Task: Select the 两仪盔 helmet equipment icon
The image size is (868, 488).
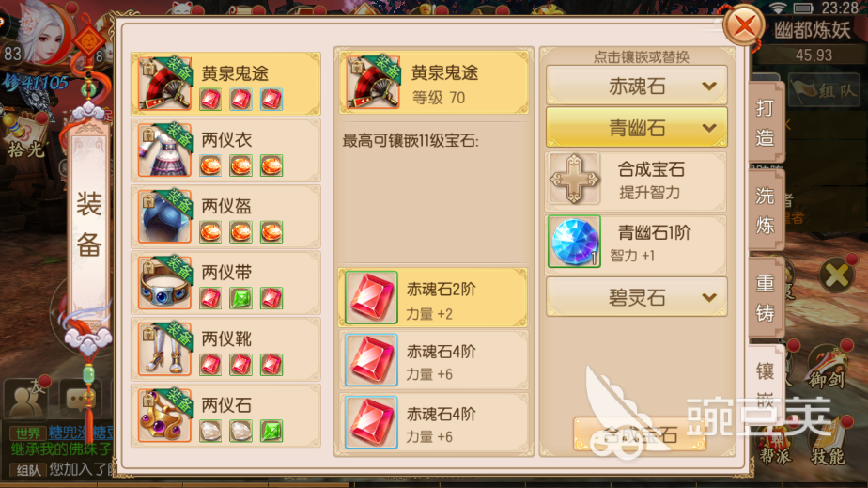Action: pos(165,216)
